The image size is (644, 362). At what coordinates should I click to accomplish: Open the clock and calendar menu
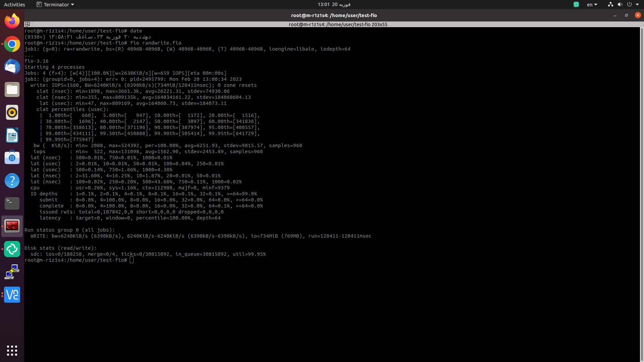334,4
